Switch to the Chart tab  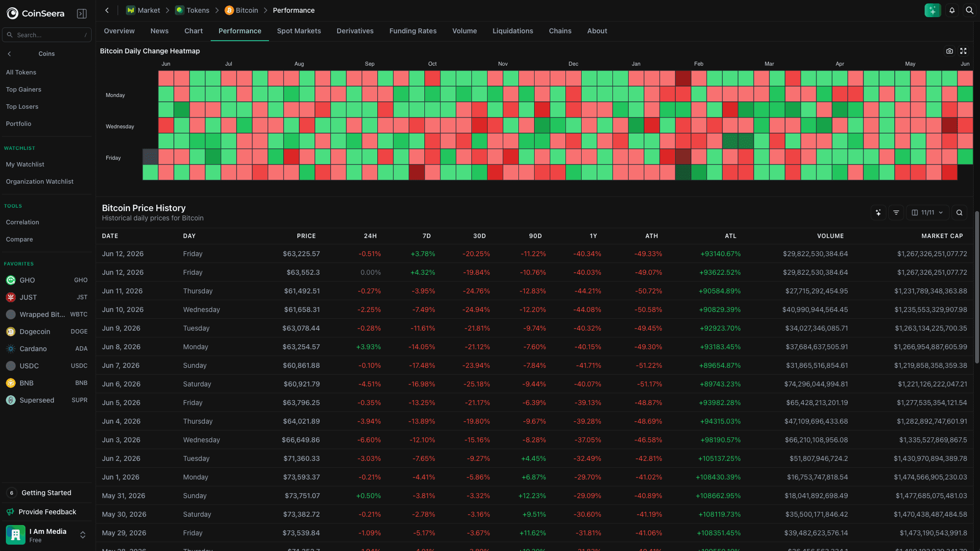(194, 31)
